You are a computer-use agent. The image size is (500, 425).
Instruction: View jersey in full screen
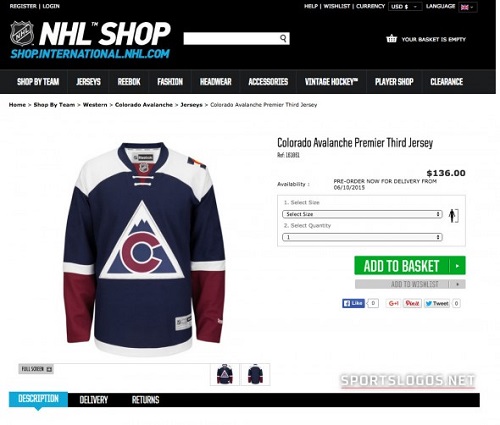[x=36, y=369]
